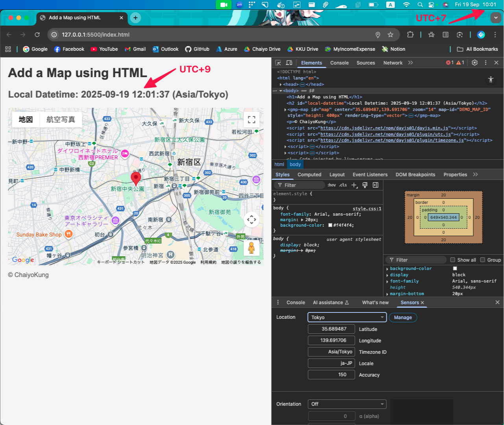Select the 航空写真 map view tab
The height and width of the screenshot is (425, 504).
pyautogui.click(x=61, y=119)
